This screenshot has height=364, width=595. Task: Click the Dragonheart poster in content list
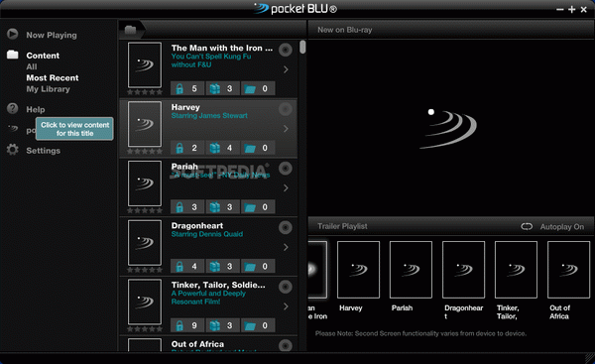point(145,243)
